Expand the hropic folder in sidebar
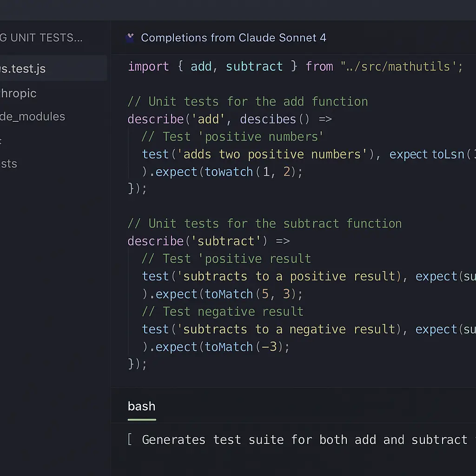This screenshot has height=476, width=476. pos(19,93)
